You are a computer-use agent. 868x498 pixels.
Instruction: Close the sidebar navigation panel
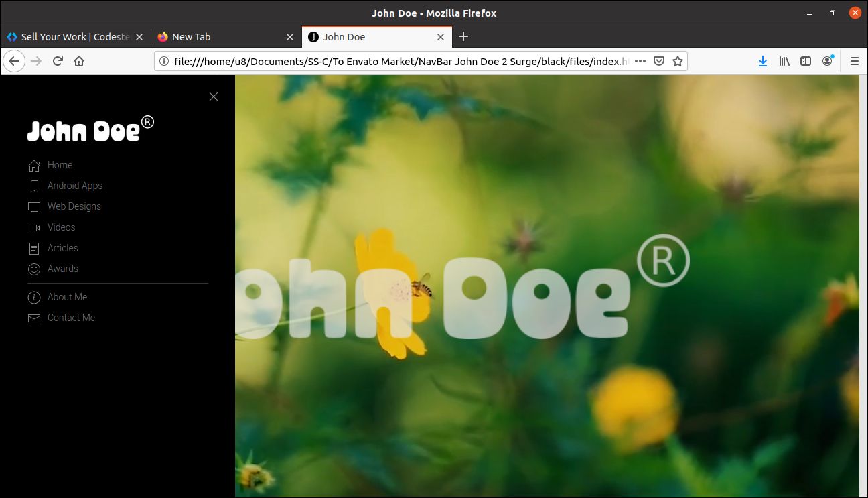214,97
